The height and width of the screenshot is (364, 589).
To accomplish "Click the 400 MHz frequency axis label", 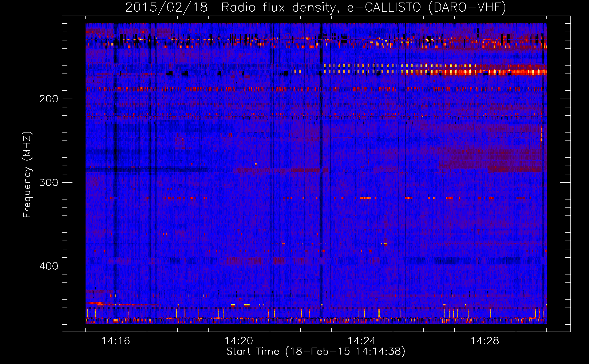I will click(49, 266).
